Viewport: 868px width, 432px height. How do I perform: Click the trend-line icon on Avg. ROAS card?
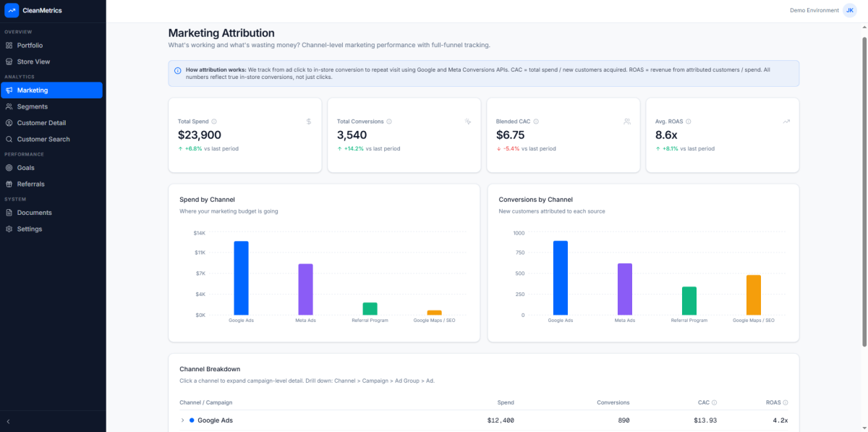(x=786, y=121)
